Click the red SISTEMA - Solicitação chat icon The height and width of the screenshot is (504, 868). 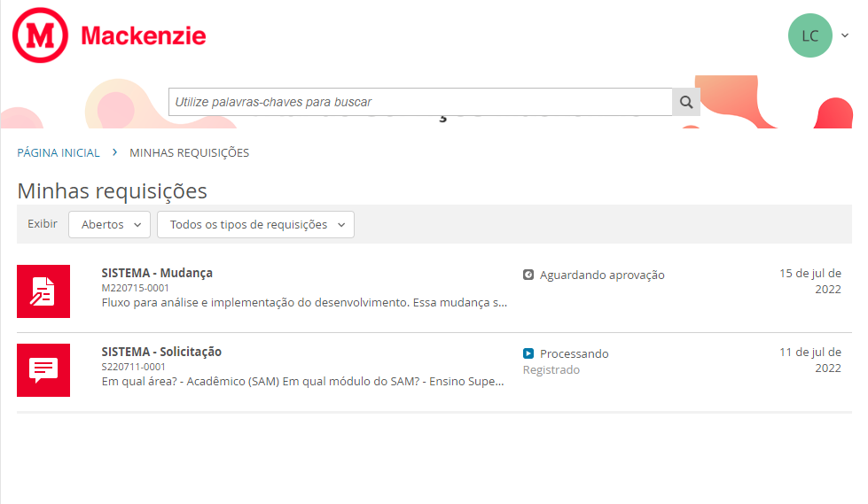(x=43, y=370)
